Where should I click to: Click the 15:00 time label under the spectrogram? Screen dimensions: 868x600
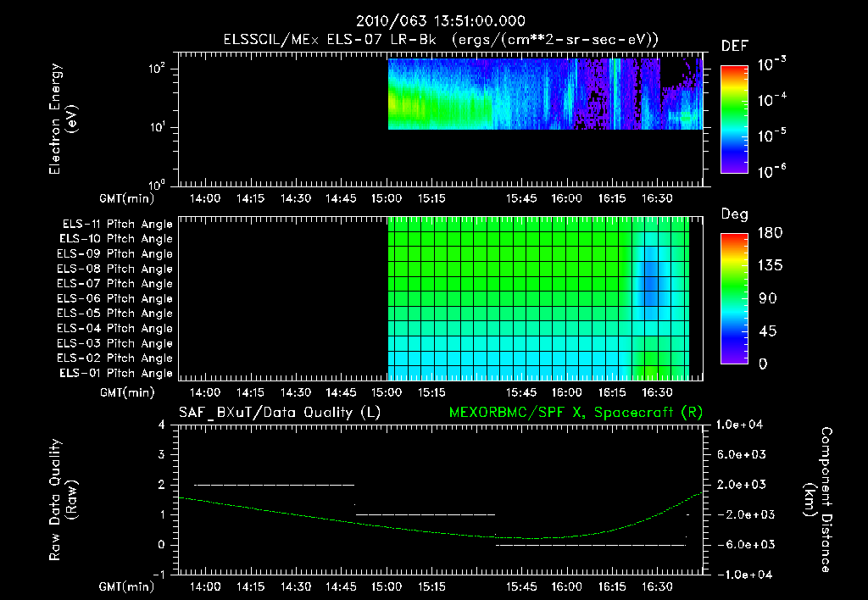coord(386,198)
